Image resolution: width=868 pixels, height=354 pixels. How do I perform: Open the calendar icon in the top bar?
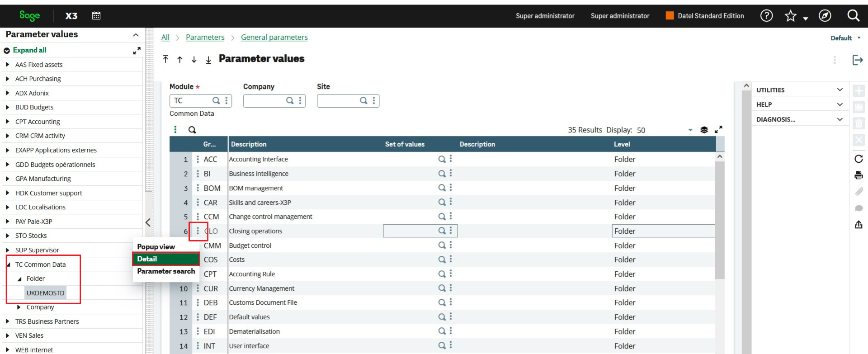[x=96, y=16]
